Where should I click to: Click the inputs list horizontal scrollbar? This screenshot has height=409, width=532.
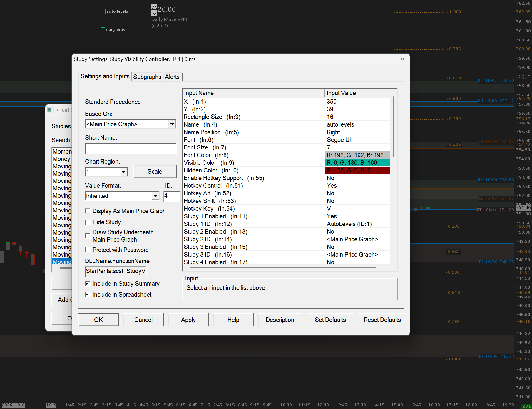coord(283,267)
